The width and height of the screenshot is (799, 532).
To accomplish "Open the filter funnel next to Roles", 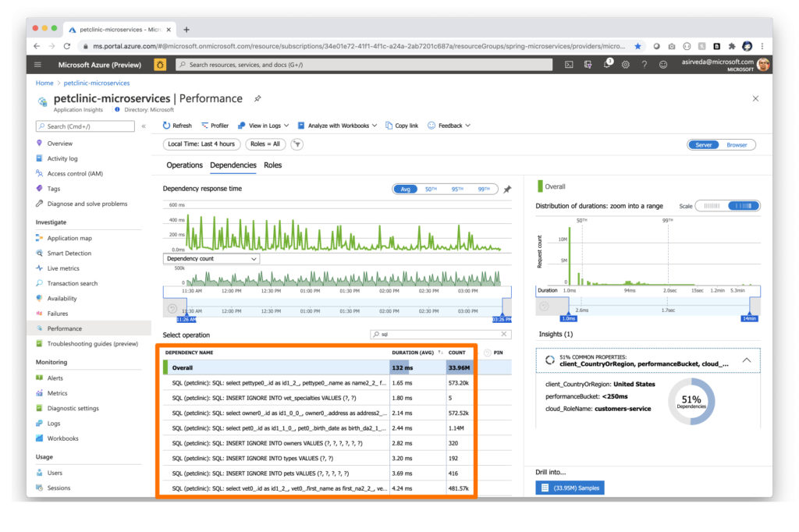I will pyautogui.click(x=297, y=144).
